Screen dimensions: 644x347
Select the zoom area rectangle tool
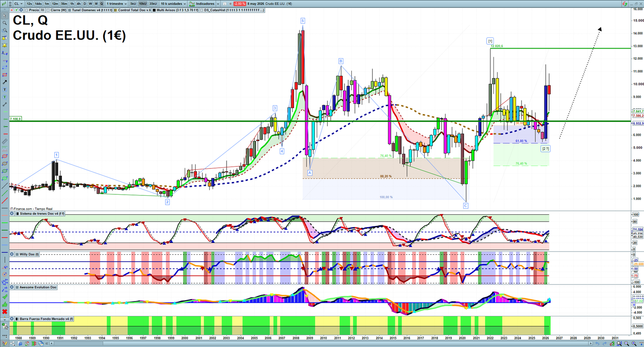4,30
